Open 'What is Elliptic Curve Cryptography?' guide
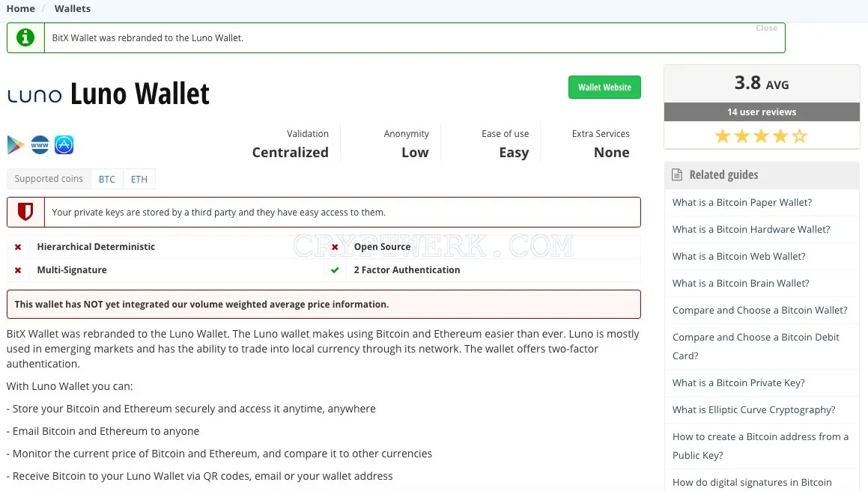868x491 pixels. click(753, 410)
